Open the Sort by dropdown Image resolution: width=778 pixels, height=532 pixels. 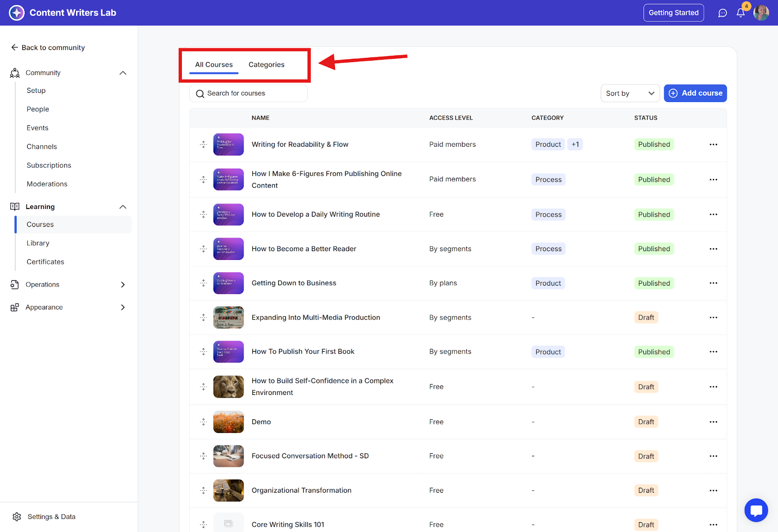(x=630, y=93)
